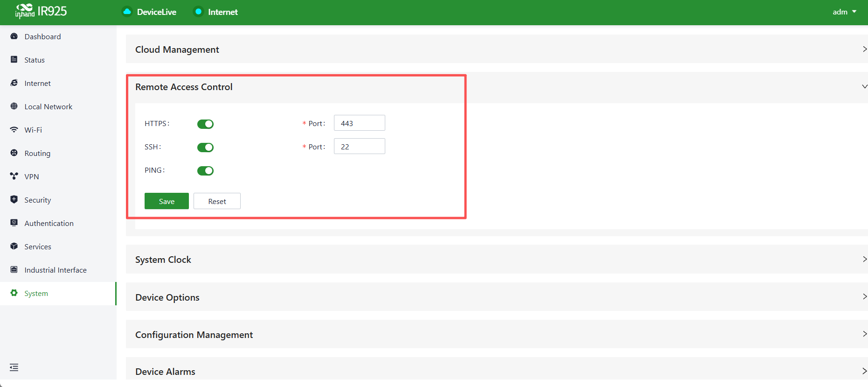Click the Local Network globe icon
The image size is (868, 387).
tap(14, 106)
